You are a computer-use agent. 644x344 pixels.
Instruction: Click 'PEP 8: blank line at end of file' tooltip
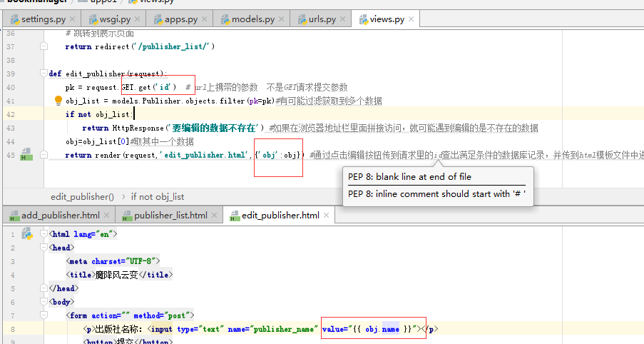(409, 177)
